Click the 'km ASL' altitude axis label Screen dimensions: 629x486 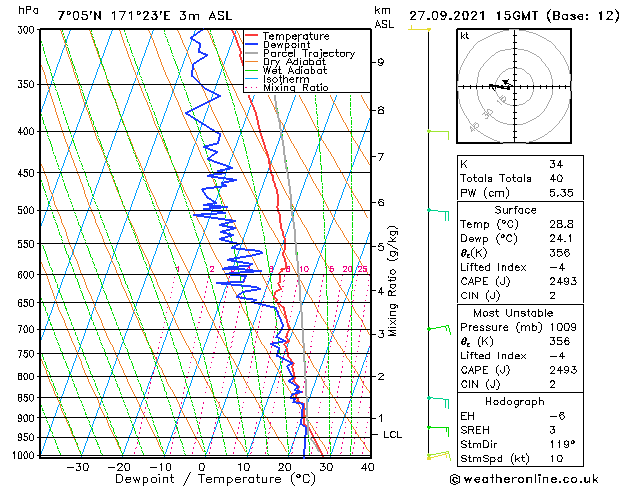[x=384, y=17]
